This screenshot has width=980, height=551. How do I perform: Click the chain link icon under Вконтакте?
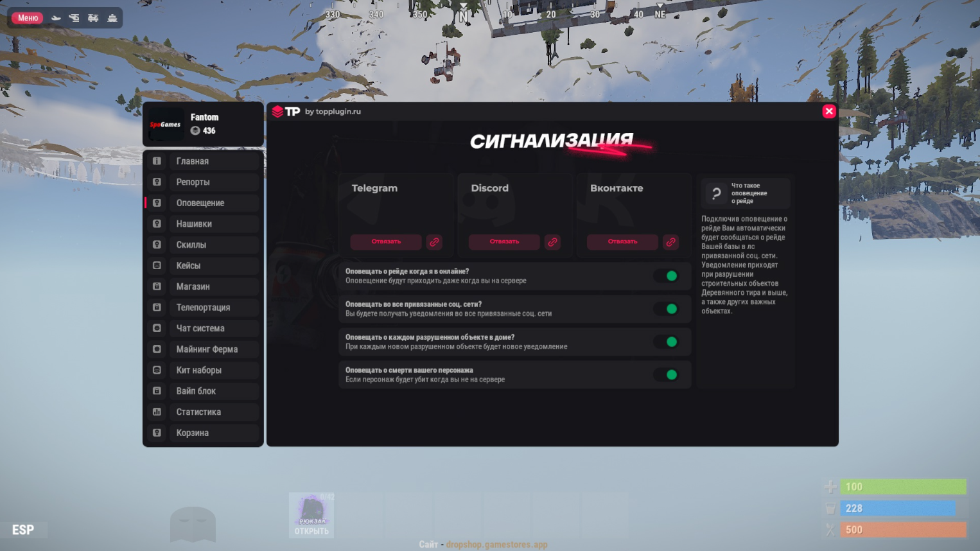pos(670,242)
